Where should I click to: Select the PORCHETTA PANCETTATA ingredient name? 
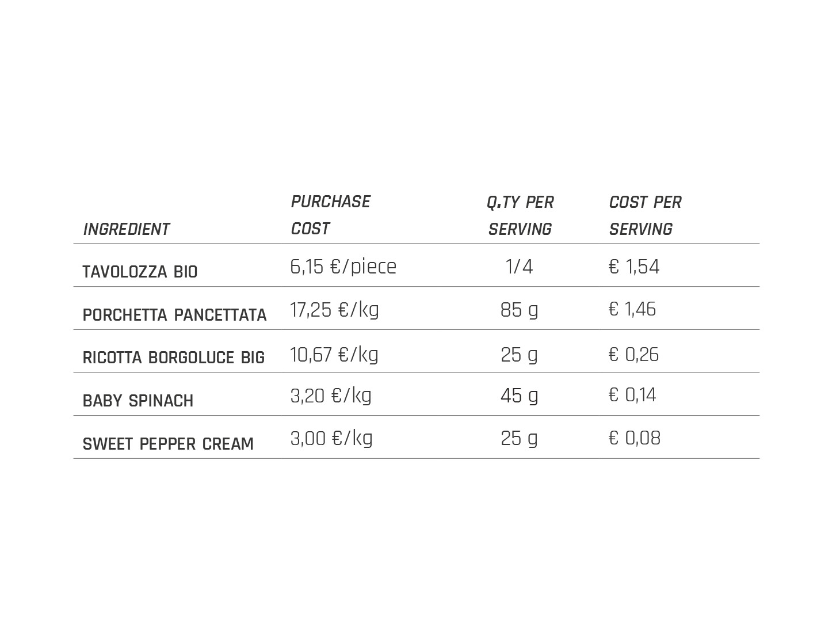174,315
